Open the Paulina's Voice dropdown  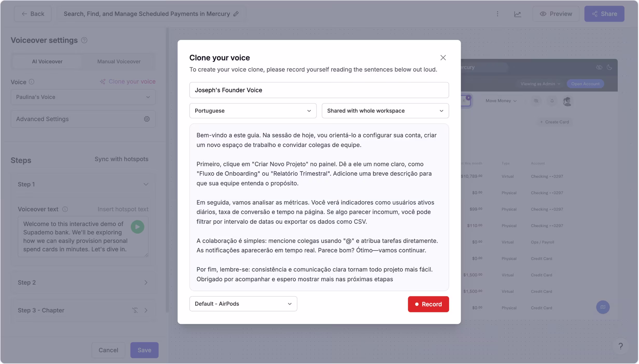click(x=83, y=97)
